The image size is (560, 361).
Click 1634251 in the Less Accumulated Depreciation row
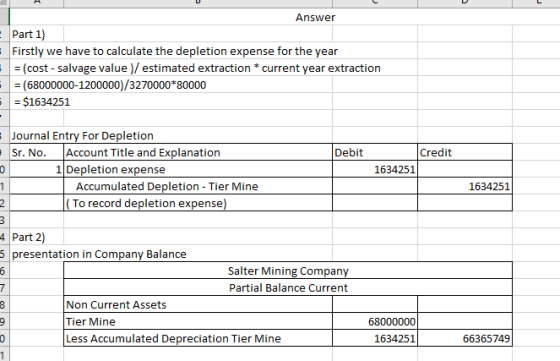point(375,338)
